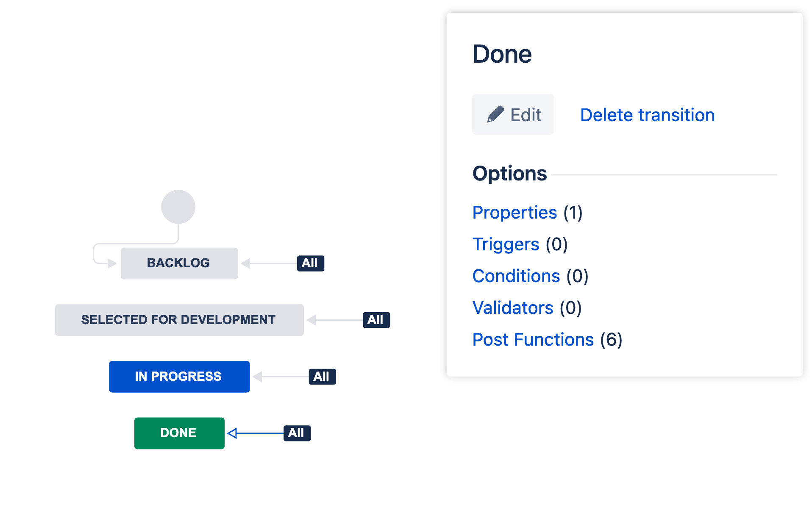Viewport: 812px width, 510px height.
Task: Select the green Done status node
Action: [x=179, y=433]
